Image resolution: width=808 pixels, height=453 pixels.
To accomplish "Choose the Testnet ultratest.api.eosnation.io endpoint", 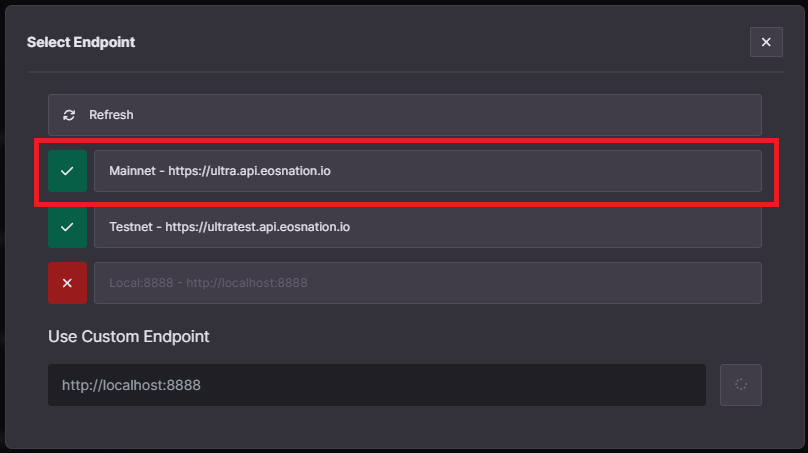I will [428, 227].
